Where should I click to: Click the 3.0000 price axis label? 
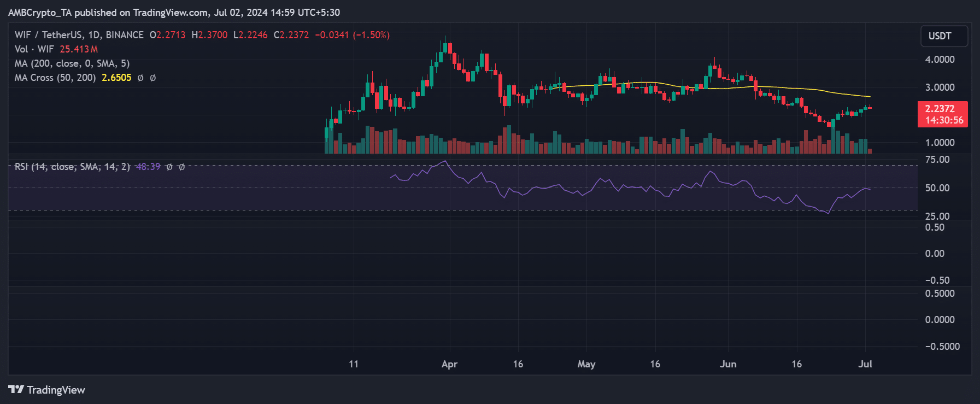(940, 87)
